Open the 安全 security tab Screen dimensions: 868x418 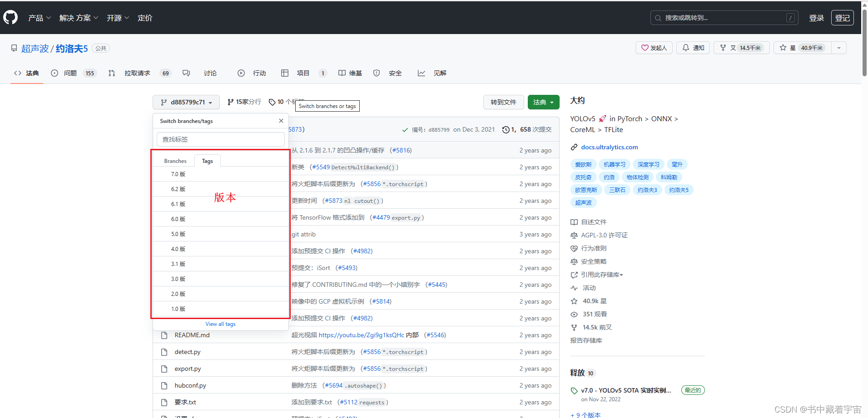(x=387, y=73)
